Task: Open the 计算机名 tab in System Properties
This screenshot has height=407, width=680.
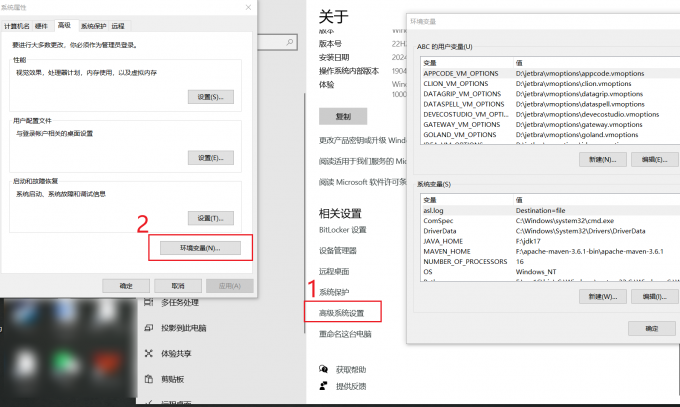Action: (16, 26)
